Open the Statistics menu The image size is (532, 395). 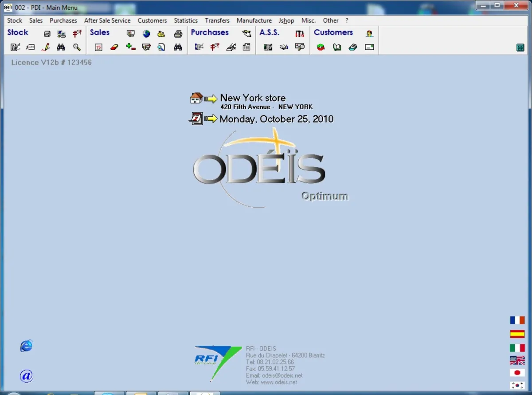tap(186, 20)
